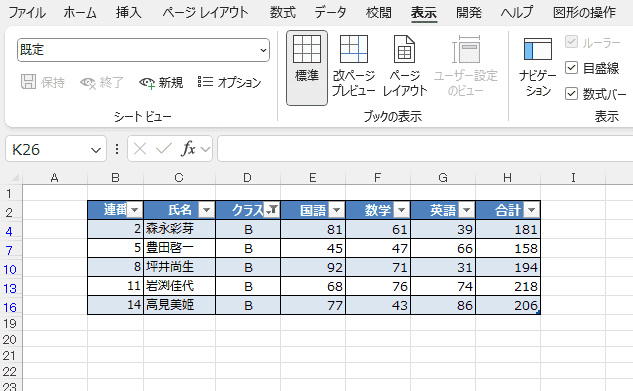
Task: Open the ホーム tab
Action: (x=80, y=13)
